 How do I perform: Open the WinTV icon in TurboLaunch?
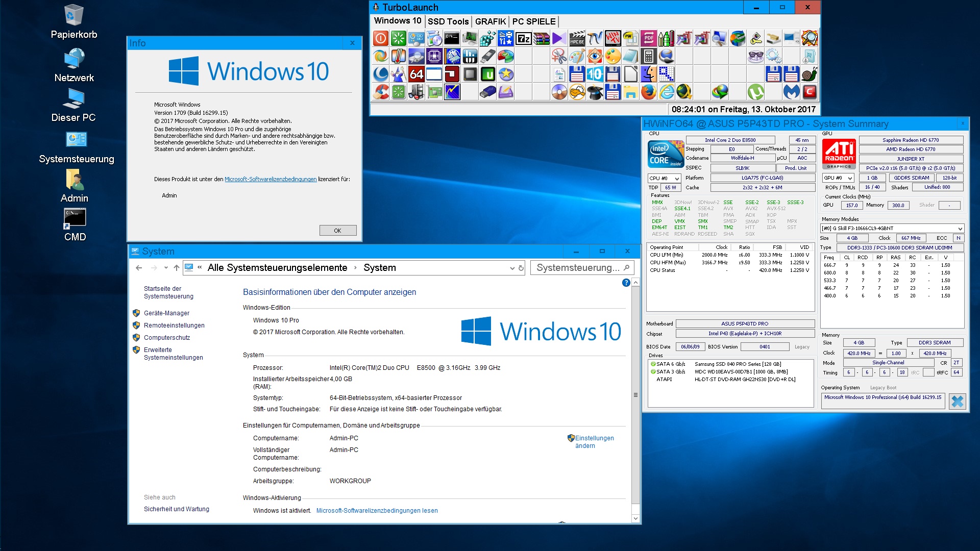tap(613, 38)
